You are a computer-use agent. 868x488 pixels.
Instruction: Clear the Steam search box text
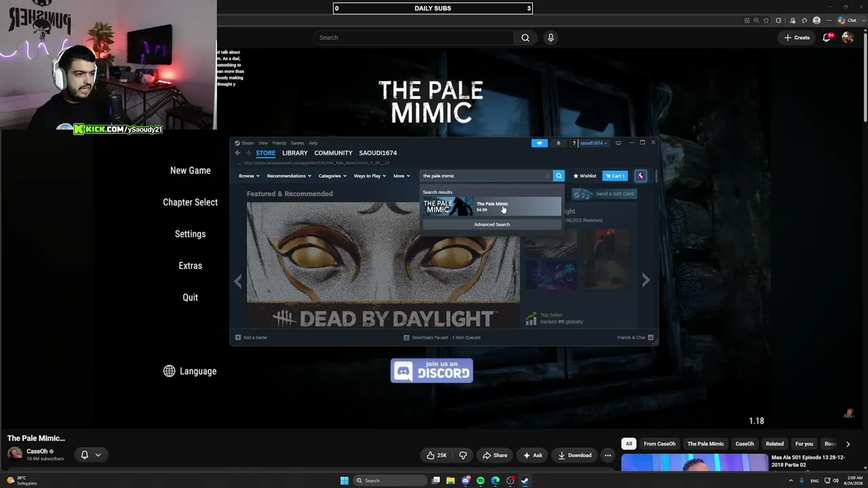coord(547,176)
